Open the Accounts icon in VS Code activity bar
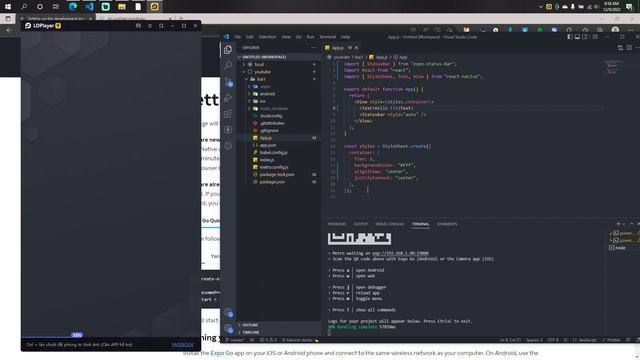The height and width of the screenshot is (360, 640). pyautogui.click(x=228, y=313)
